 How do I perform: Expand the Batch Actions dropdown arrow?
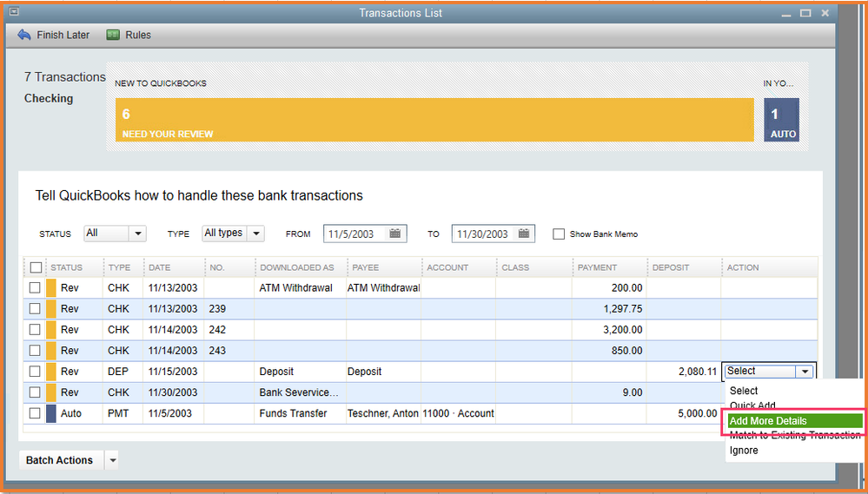pyautogui.click(x=112, y=460)
